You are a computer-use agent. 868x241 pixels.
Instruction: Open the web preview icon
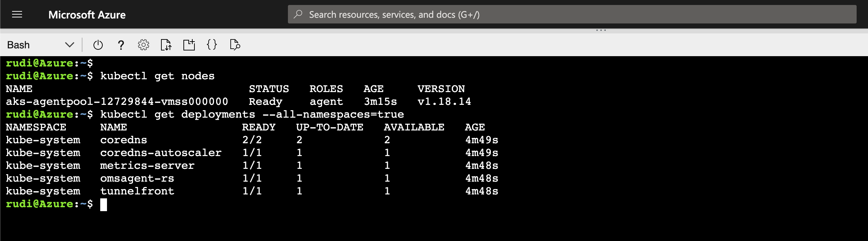coord(235,45)
